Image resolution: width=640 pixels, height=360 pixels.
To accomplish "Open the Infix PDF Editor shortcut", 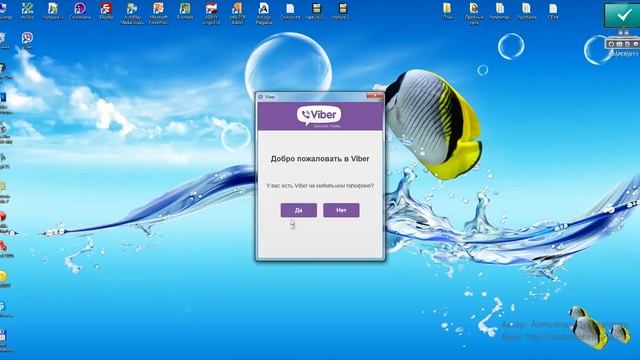I will pos(237,13).
